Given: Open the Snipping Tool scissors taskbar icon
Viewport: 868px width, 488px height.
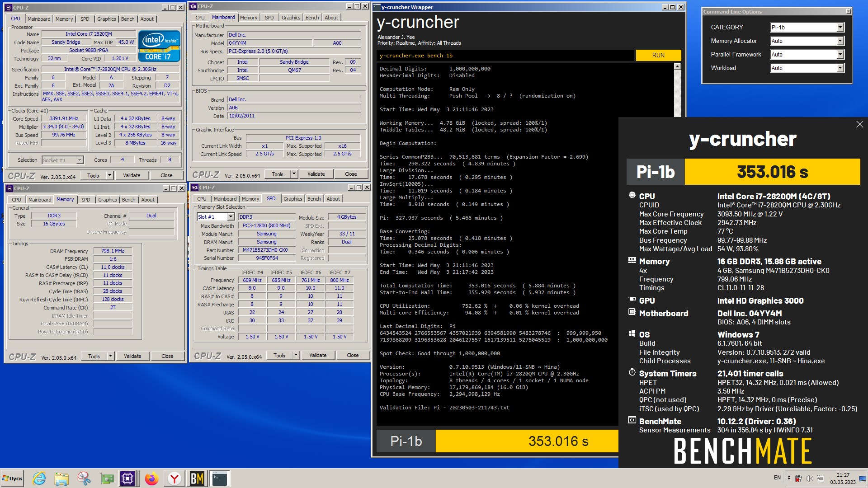Looking at the screenshot, I should [84, 478].
